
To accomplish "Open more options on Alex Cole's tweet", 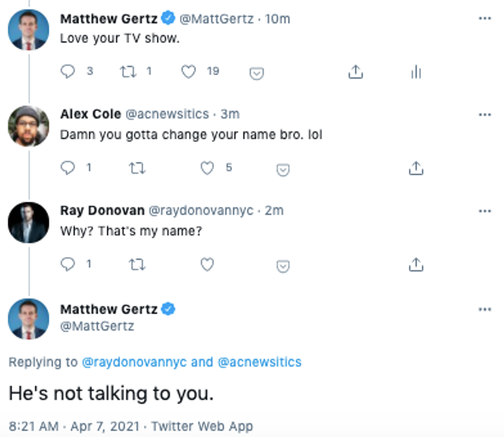I will [x=484, y=114].
